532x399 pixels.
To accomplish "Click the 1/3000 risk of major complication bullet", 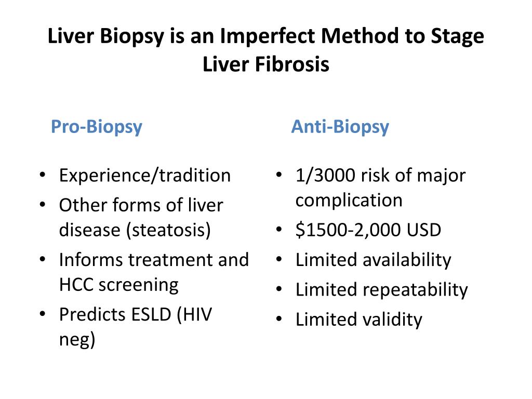I will click(x=380, y=188).
